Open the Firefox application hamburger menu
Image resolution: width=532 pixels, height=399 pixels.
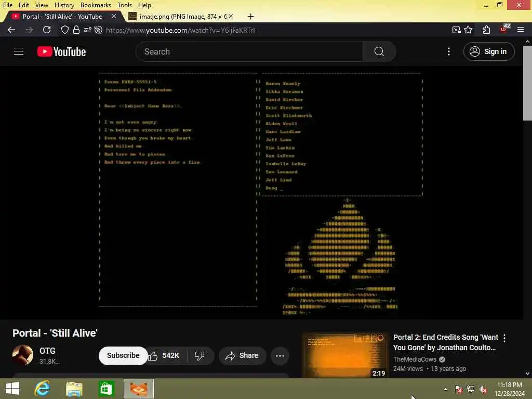[521, 30]
